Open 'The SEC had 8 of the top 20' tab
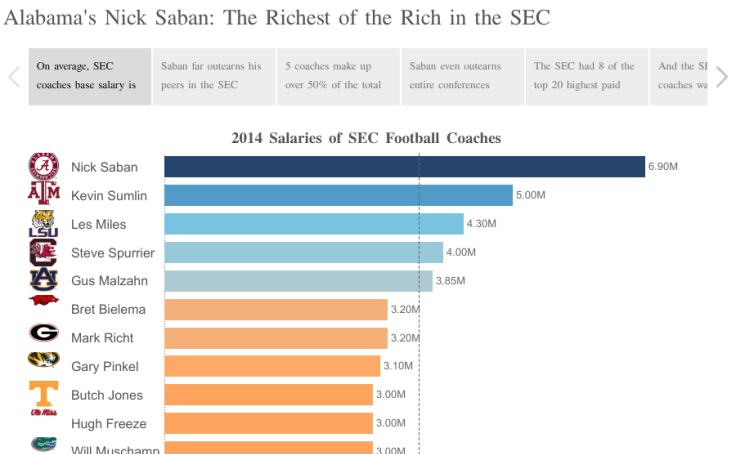 tap(586, 76)
